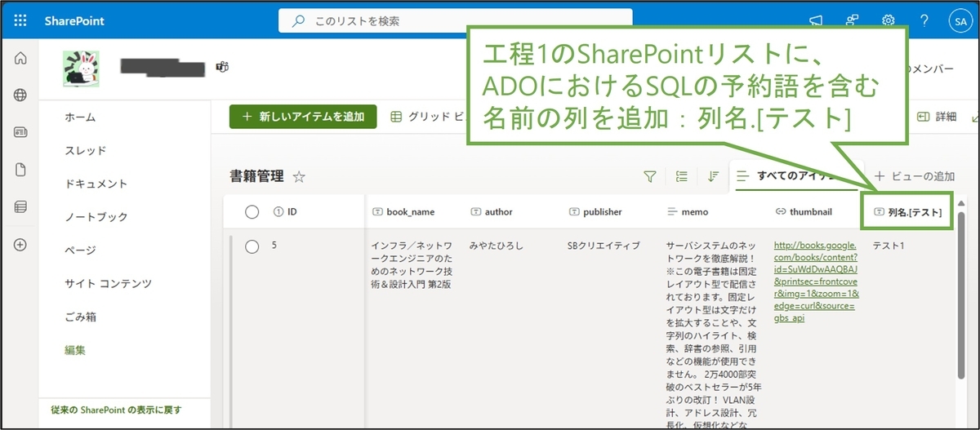Open the books.google.com thumbnail link
Image resolution: width=980 pixels, height=430 pixels.
point(816,281)
